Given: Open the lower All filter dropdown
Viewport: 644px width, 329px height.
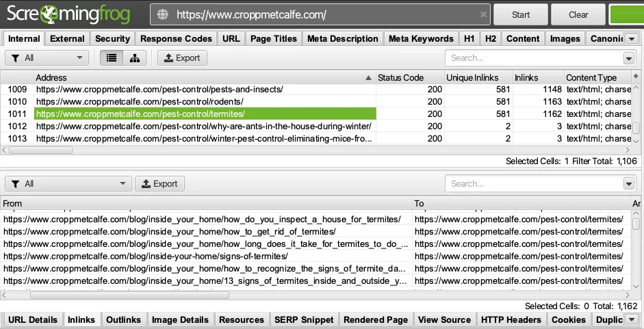Looking at the screenshot, I should (x=68, y=183).
